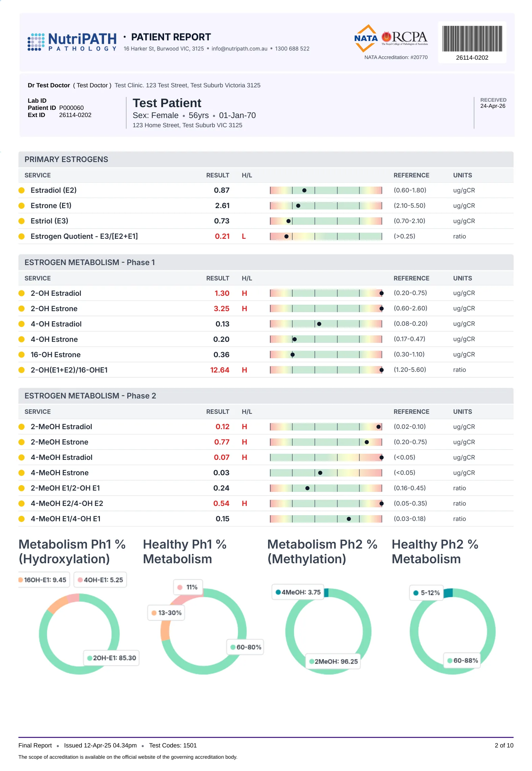
Task: Click the yellow dot beside Estrogen Quotient
Action: click(21, 236)
